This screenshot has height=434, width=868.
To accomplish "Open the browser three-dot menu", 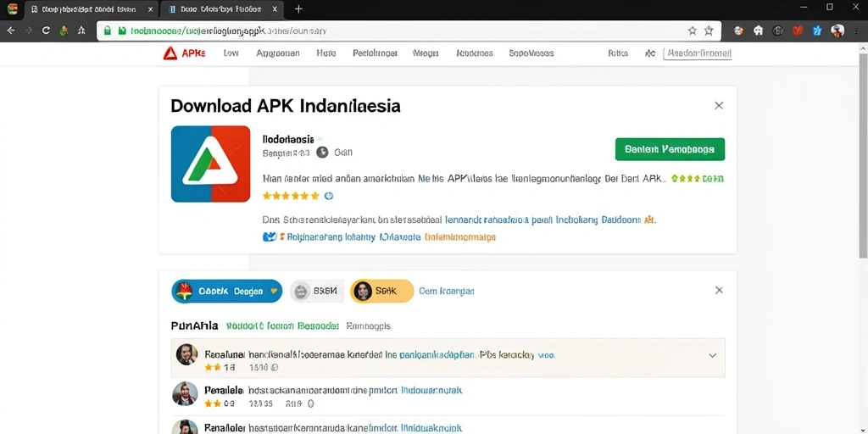I will point(856,31).
